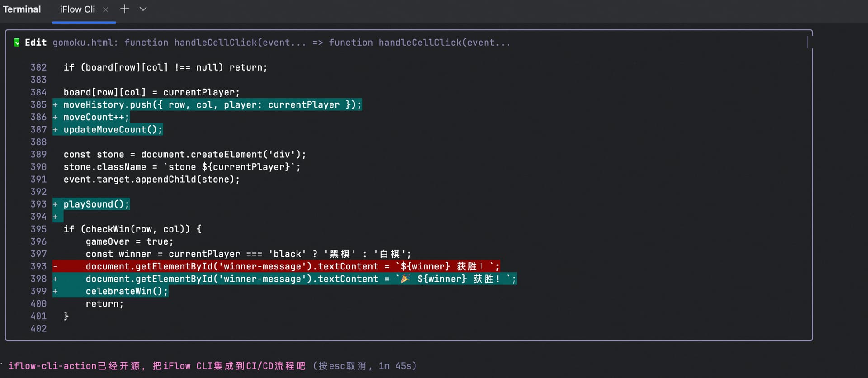This screenshot has height=378, width=868.
Task: Click the added playSound() line
Action: (x=96, y=204)
